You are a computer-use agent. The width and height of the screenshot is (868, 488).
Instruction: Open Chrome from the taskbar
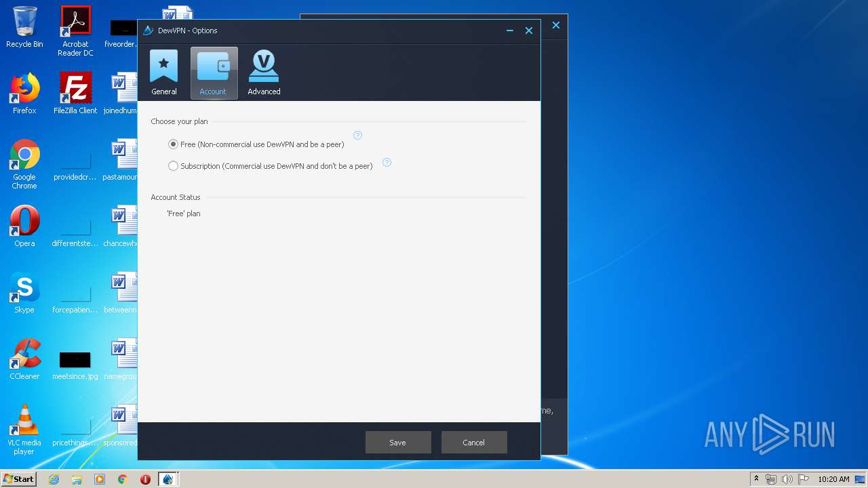pos(123,479)
